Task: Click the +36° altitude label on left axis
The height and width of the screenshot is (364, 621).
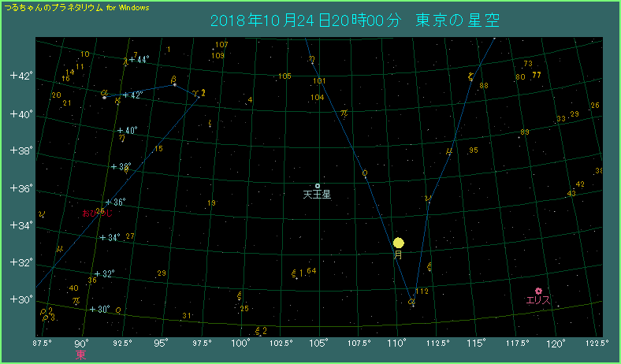Action: (x=19, y=188)
